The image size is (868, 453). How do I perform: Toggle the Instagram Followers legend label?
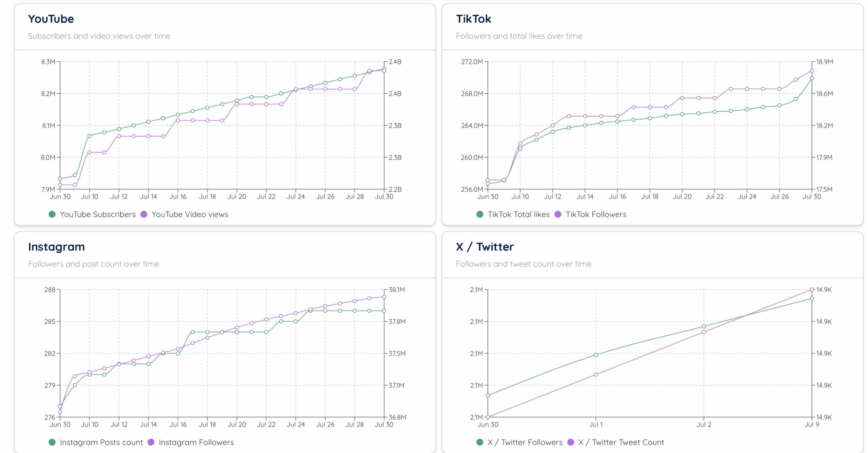196,442
